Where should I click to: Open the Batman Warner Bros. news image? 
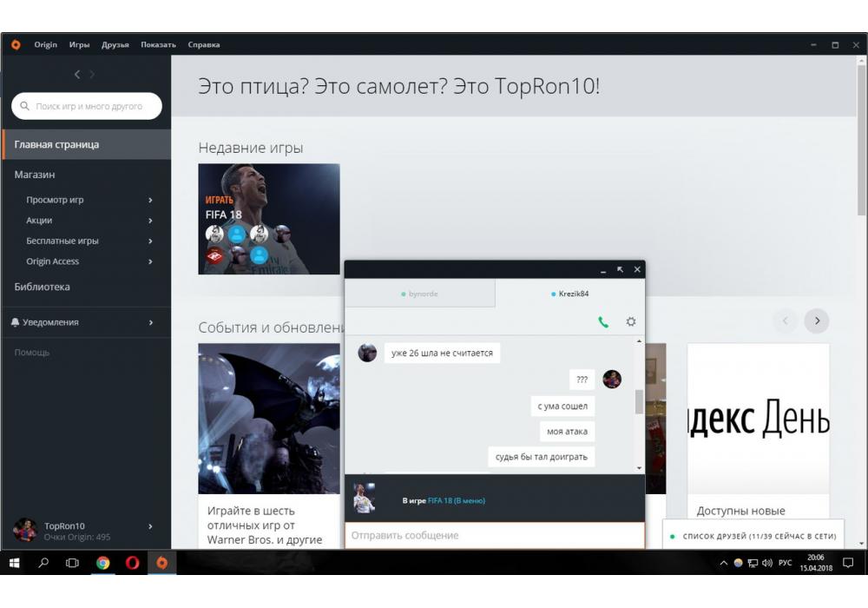point(269,419)
